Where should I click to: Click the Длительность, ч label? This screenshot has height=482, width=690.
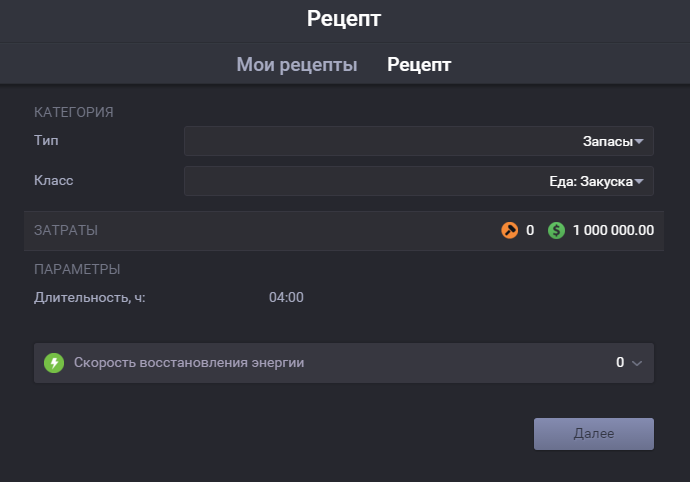[90, 298]
